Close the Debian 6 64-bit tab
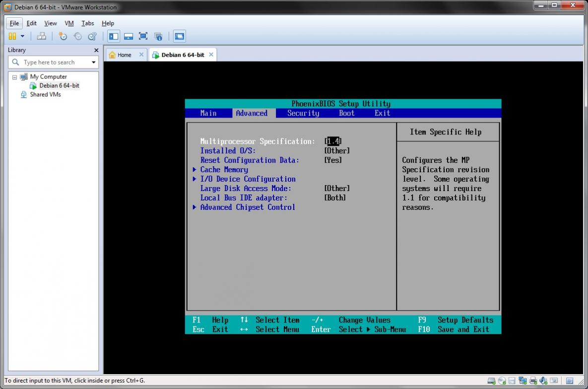This screenshot has height=389, width=588. (211, 55)
